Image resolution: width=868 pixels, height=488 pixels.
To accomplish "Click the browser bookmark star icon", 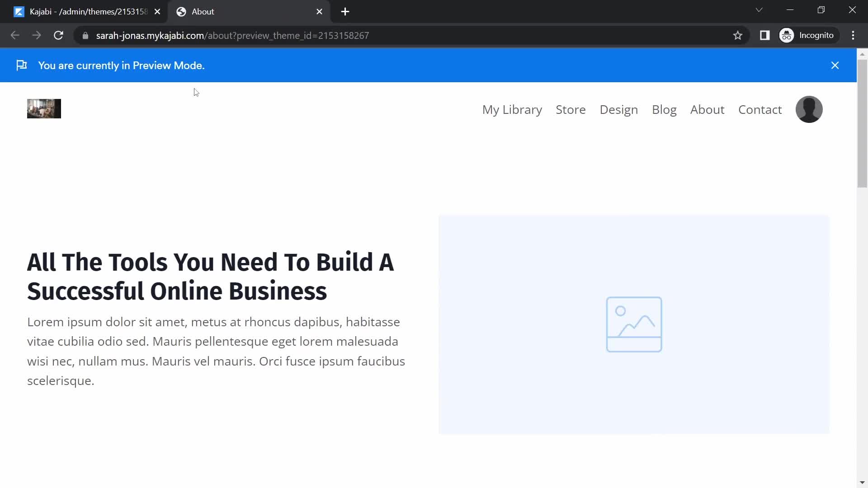I will (x=737, y=36).
